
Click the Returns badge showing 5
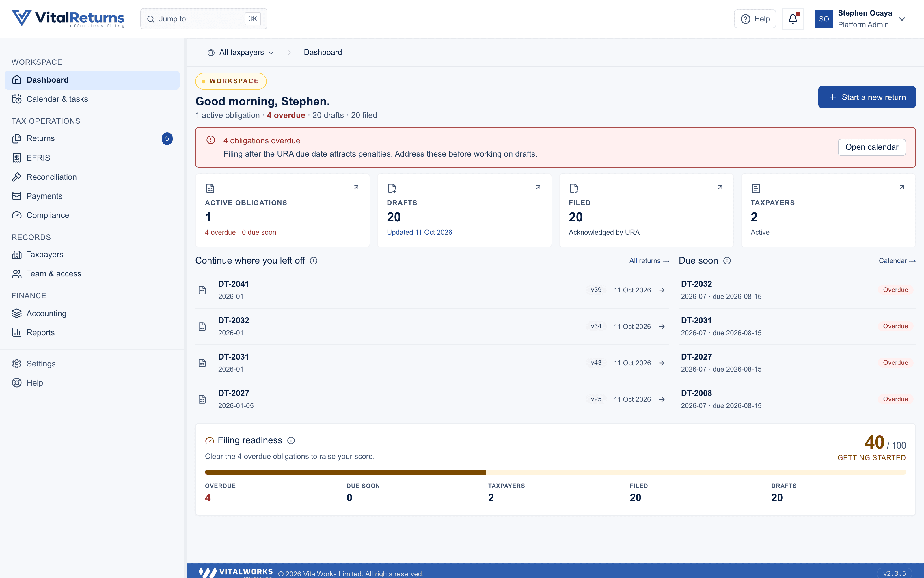point(167,138)
